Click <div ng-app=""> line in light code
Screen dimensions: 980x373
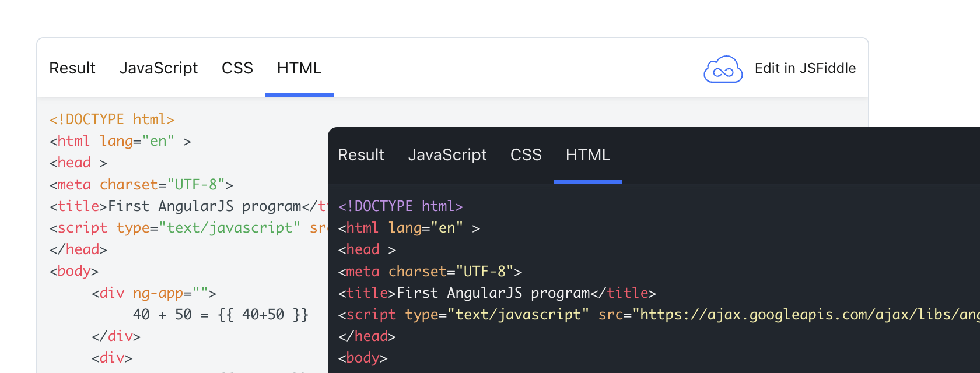point(154,293)
